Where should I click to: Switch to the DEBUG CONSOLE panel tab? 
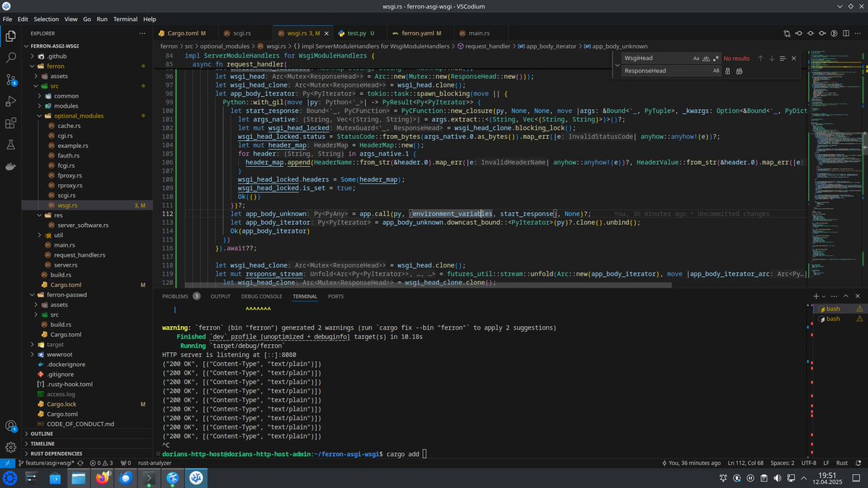click(262, 296)
